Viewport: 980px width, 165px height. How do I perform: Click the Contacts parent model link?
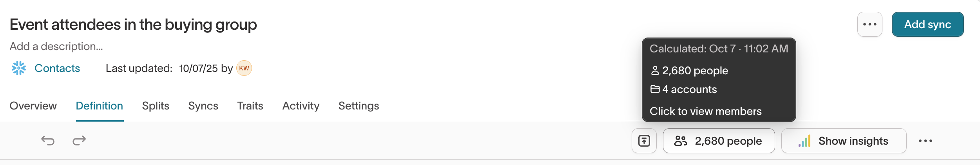(x=57, y=68)
